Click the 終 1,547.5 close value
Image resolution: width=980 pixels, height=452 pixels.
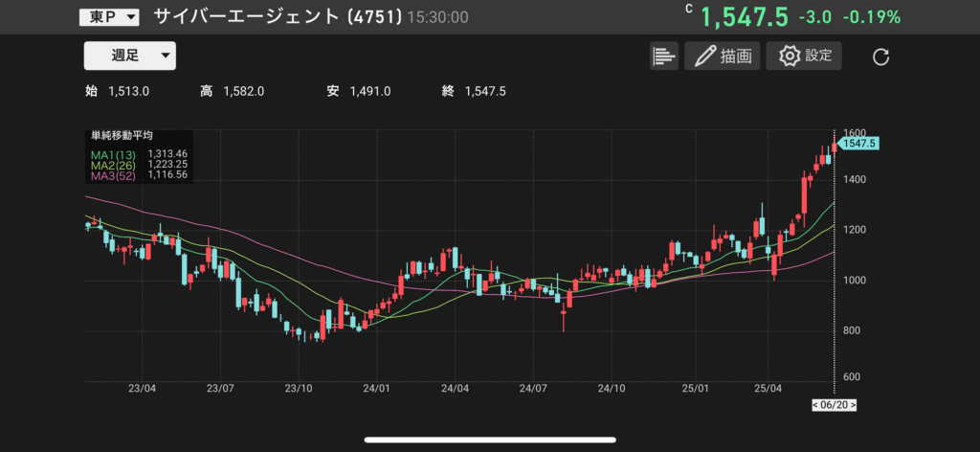(x=474, y=91)
